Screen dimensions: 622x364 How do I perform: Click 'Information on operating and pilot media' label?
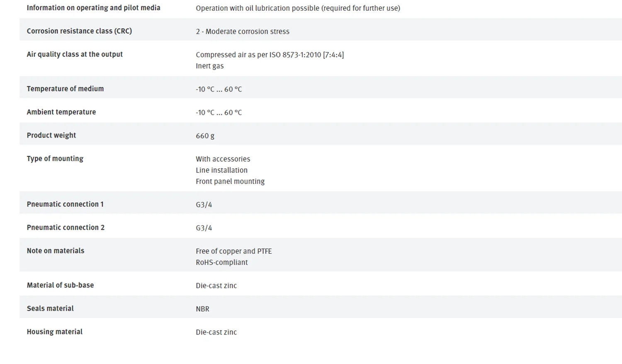[93, 8]
